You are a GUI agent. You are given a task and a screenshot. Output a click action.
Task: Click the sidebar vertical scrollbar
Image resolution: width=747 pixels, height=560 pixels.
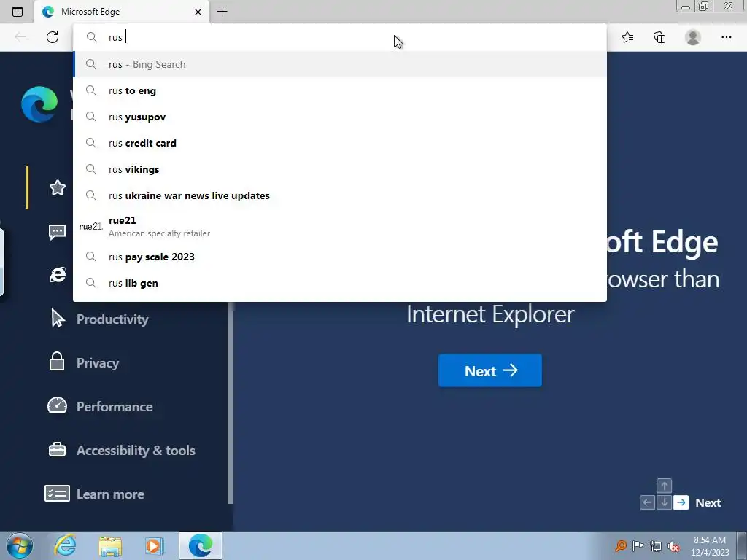[x=231, y=402]
